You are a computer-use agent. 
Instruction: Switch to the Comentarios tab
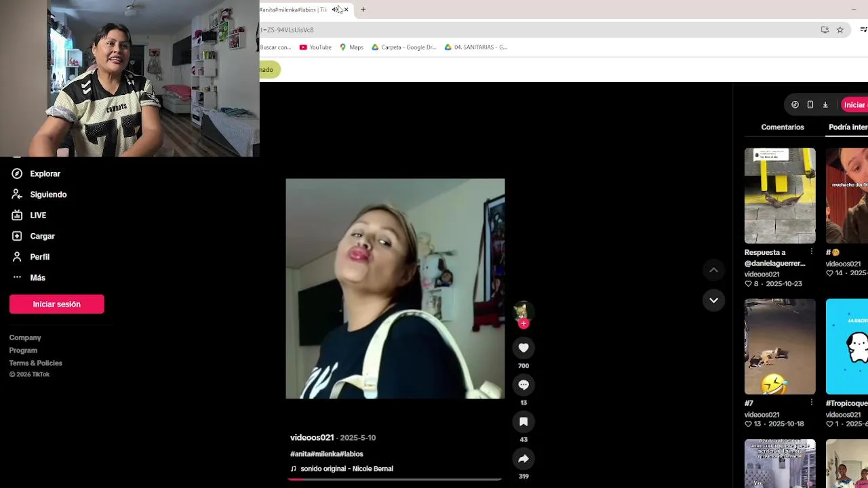click(783, 127)
